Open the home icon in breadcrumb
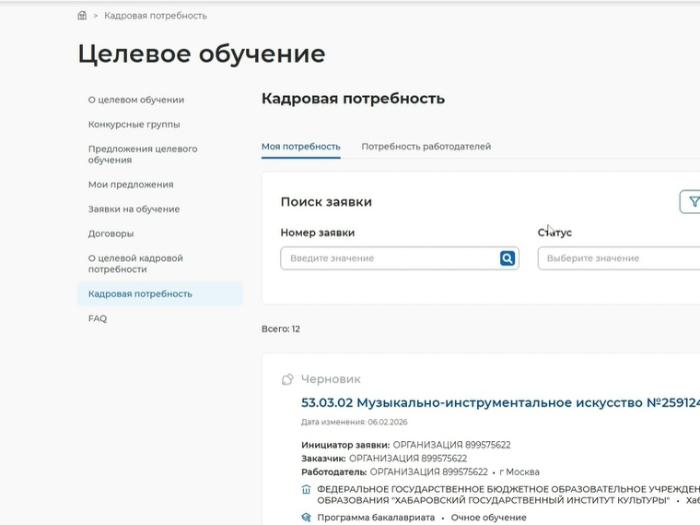 coord(82,16)
